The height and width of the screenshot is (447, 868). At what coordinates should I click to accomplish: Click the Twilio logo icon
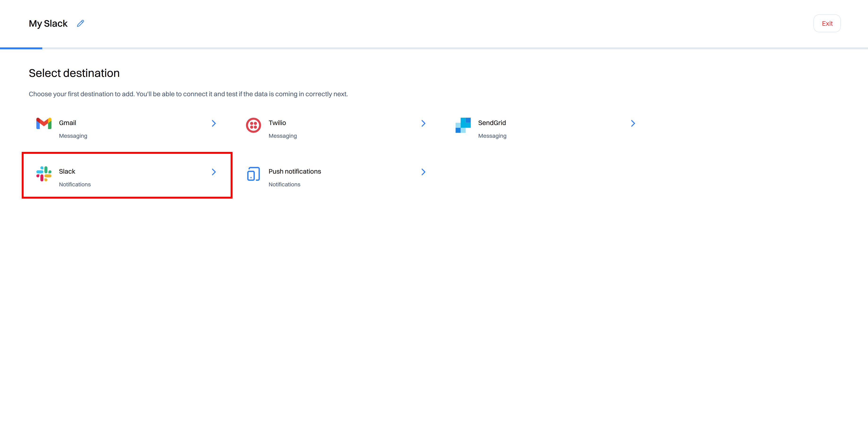253,125
